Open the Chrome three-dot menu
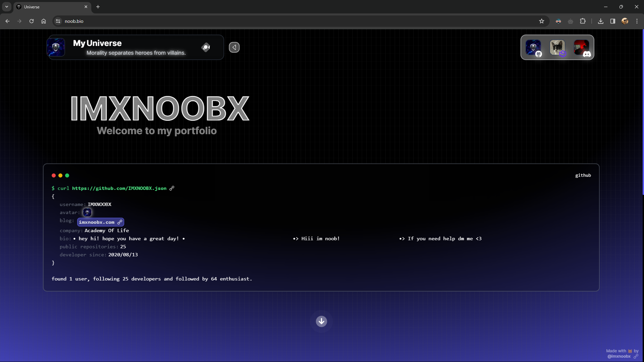This screenshot has height=362, width=644. point(637,21)
